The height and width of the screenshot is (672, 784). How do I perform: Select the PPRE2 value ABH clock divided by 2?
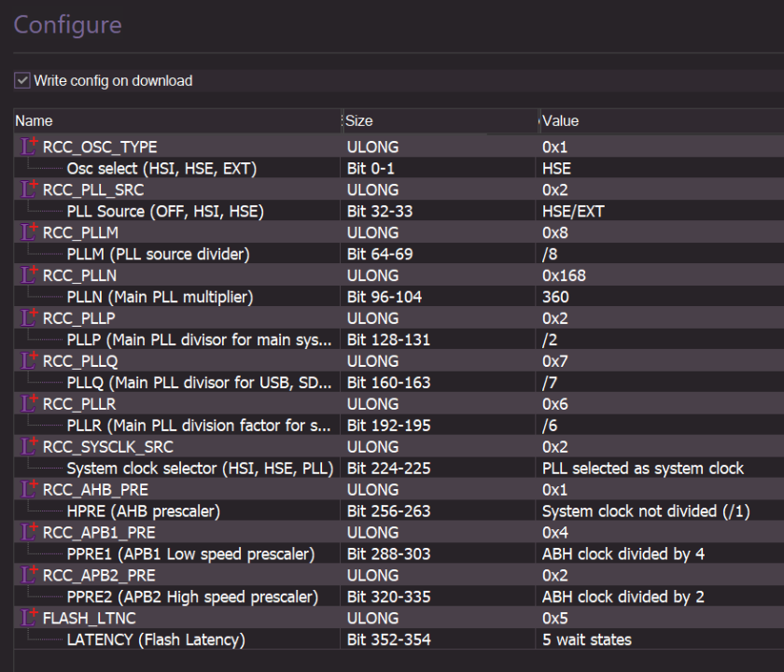(x=623, y=596)
